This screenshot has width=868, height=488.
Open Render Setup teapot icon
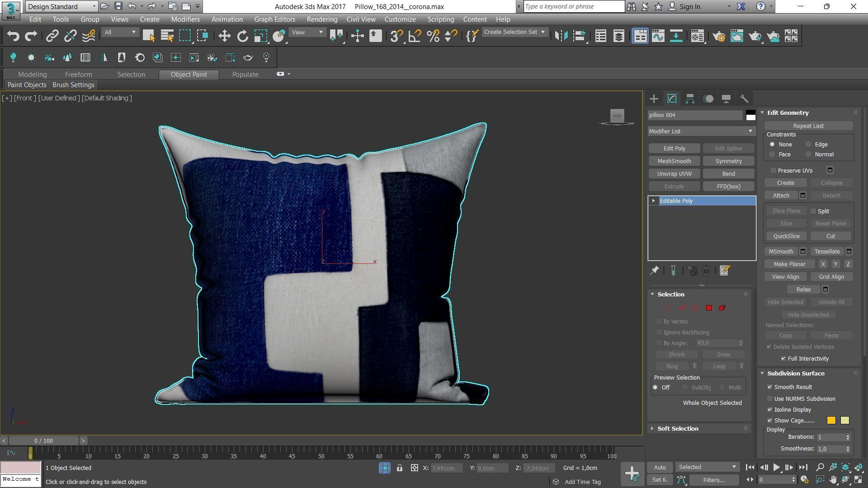click(x=719, y=36)
